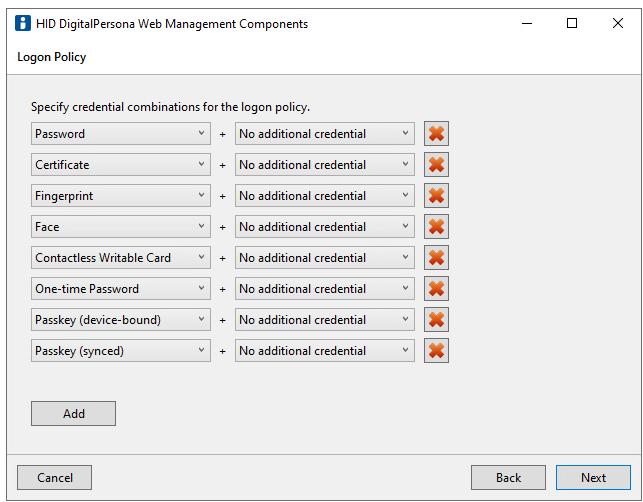The image size is (643, 502).
Task: Click the Add button
Action: [73, 414]
